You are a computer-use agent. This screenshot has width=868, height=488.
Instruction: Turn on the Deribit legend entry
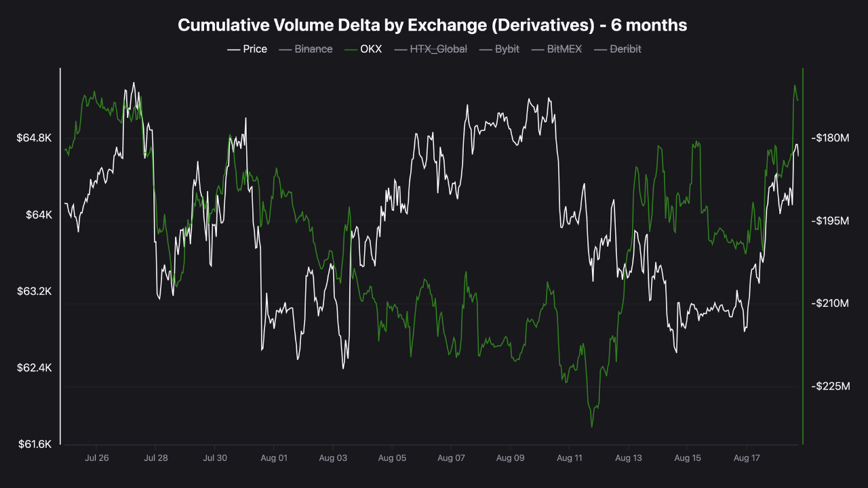click(617, 49)
